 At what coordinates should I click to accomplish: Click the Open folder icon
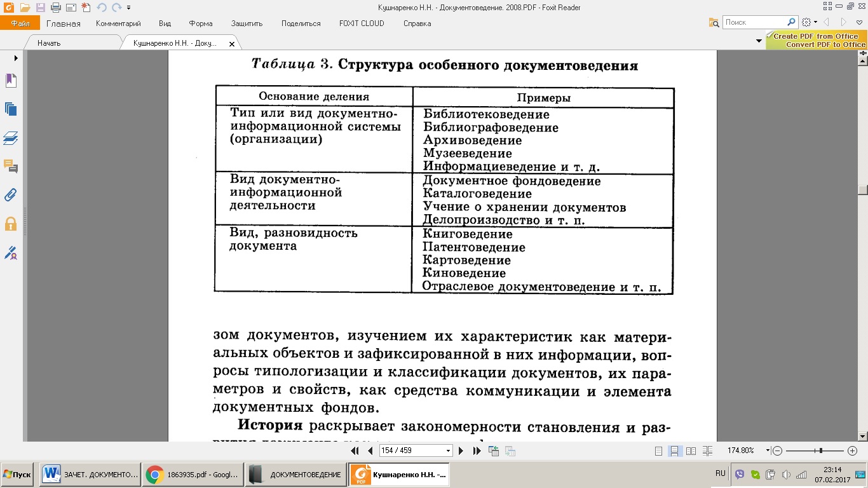tap(25, 8)
